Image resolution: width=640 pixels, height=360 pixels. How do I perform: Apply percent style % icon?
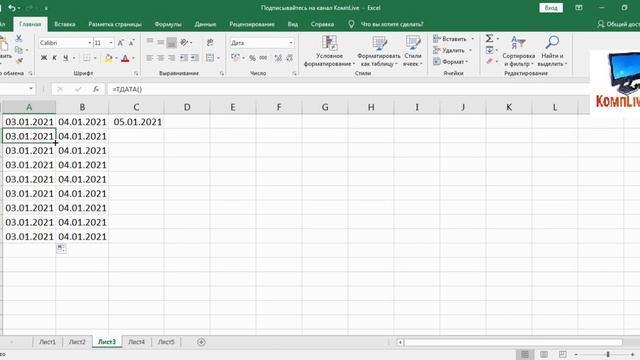point(252,58)
